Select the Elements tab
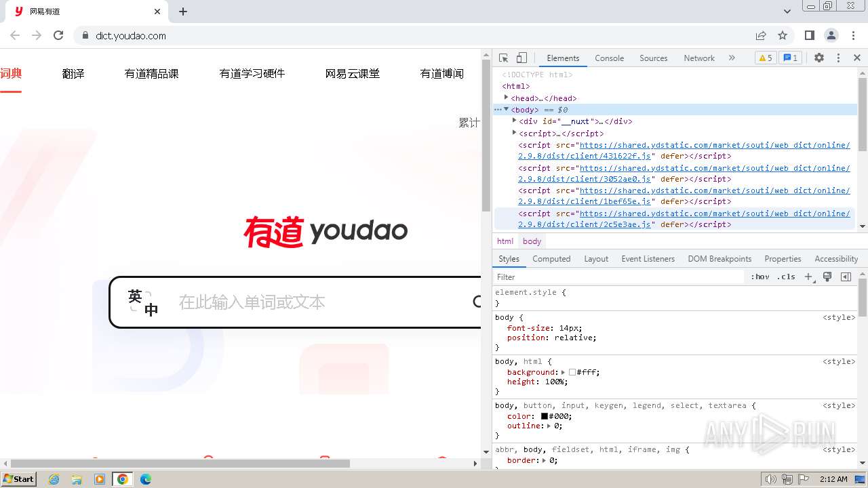This screenshot has width=868, height=488. (563, 58)
